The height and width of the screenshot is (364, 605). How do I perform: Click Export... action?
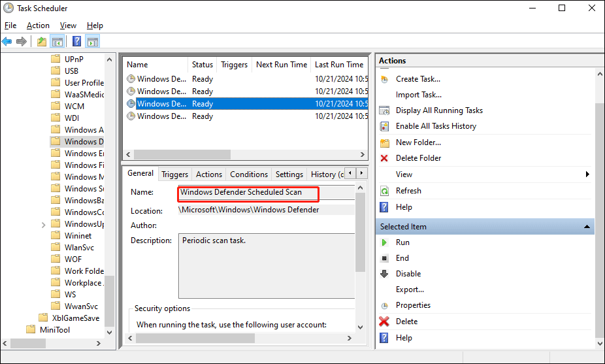(410, 290)
